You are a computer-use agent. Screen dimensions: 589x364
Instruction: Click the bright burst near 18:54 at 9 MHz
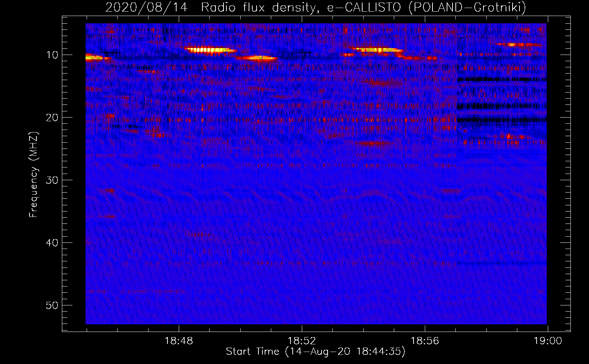tap(379, 50)
